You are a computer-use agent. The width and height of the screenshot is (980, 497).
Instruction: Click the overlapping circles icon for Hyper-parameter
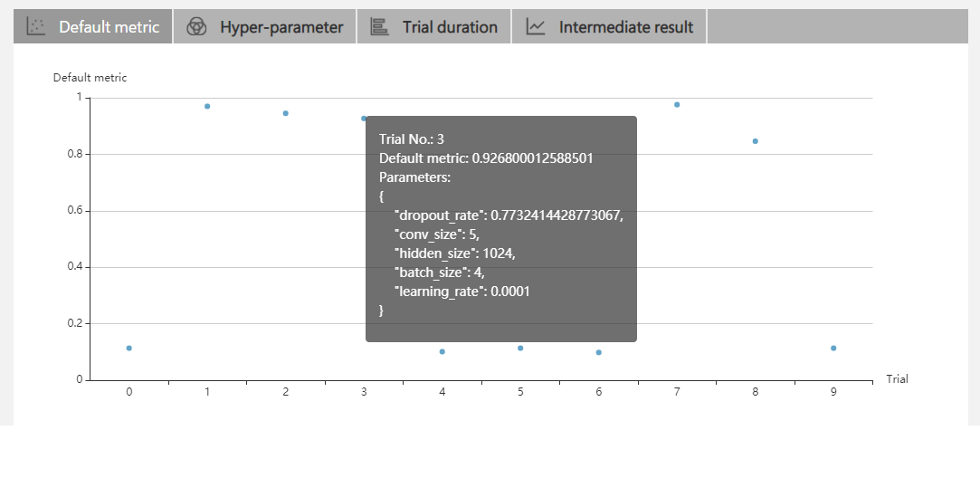point(196,27)
